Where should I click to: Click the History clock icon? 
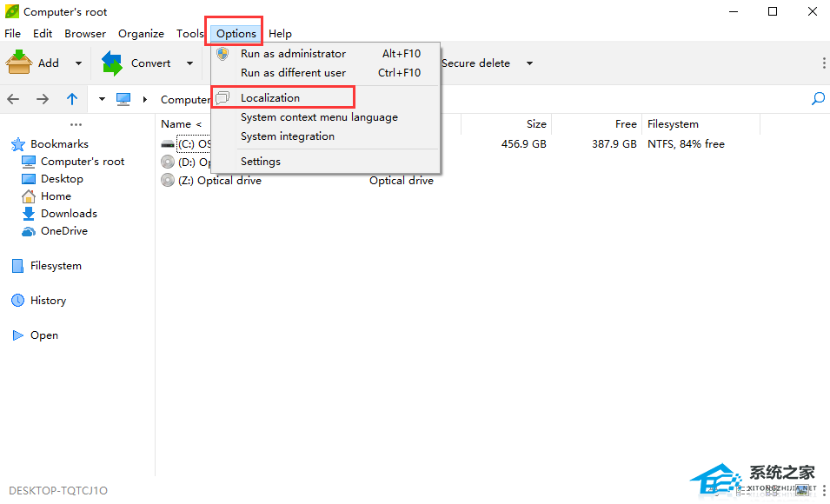(18, 301)
